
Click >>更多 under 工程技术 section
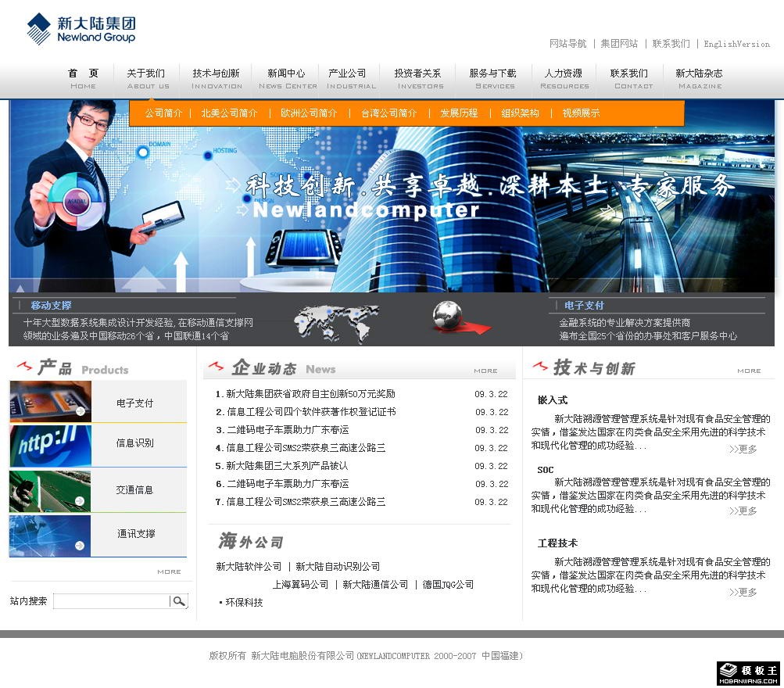pos(743,593)
